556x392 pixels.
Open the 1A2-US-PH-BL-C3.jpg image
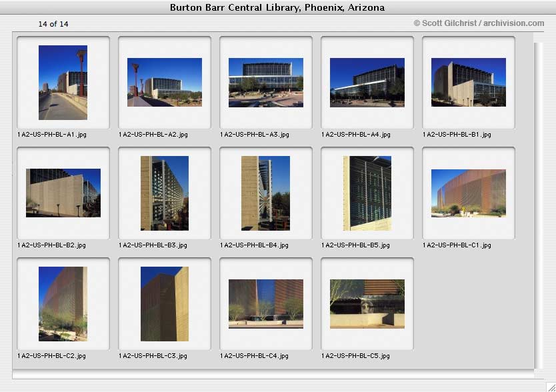click(165, 304)
